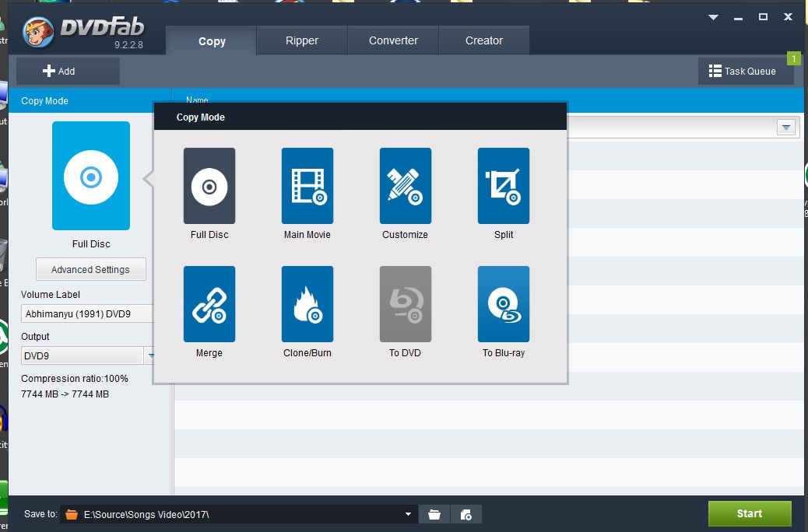Switch to the Ripper tab
The height and width of the screenshot is (532, 808).
tap(302, 40)
